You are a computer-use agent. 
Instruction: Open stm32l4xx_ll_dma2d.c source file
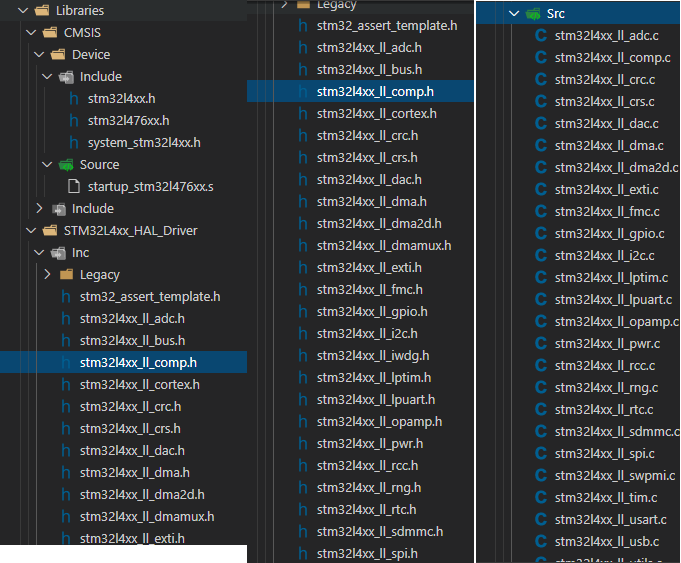pos(617,168)
